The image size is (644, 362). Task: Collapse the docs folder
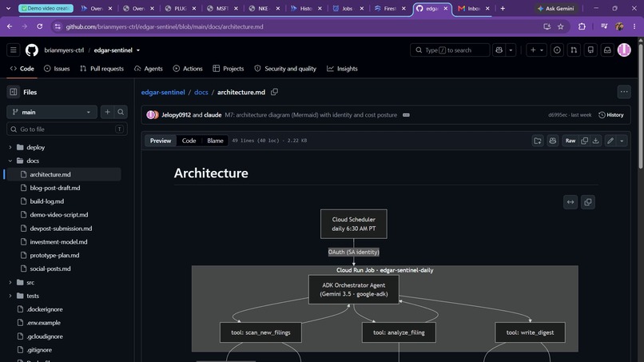tap(10, 161)
